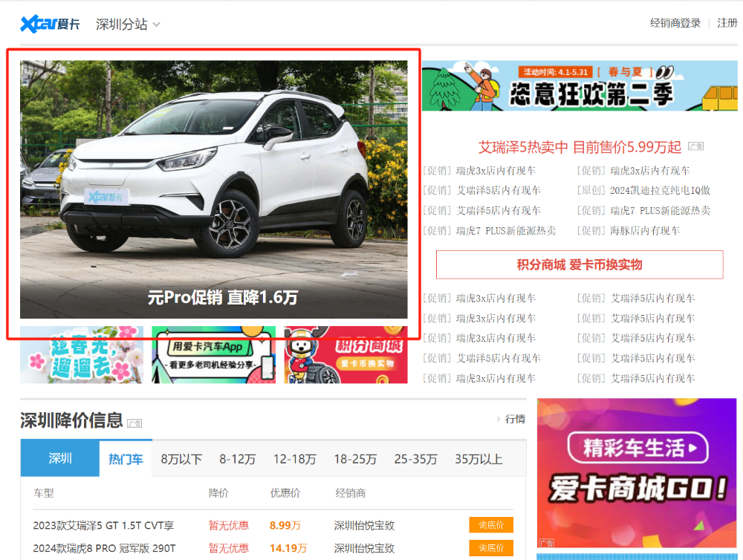Open dealer 深圳怡悦宝致 in 瑞虎8 PRO row

point(364,548)
